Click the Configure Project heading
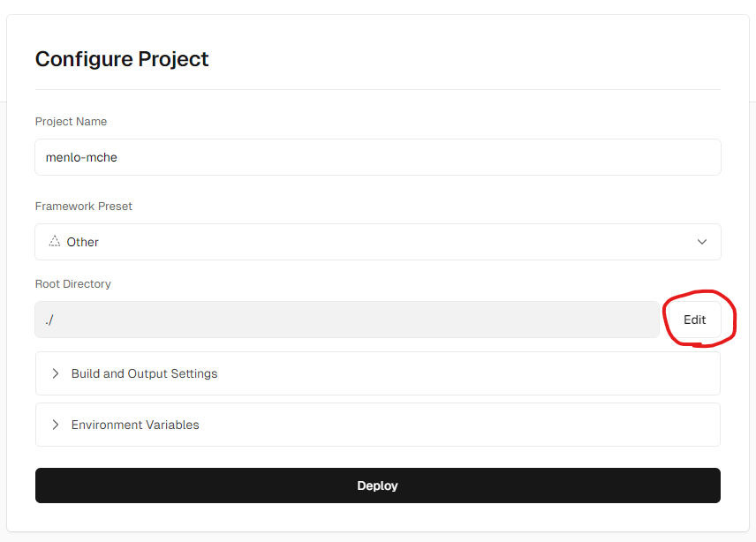Viewport: 756px width, 542px height. (122, 59)
